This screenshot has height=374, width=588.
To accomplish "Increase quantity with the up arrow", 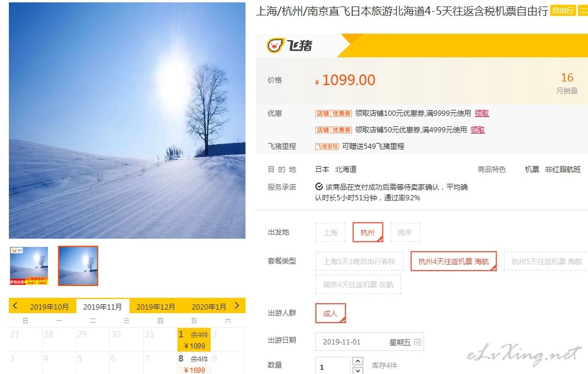I will pyautogui.click(x=358, y=361).
